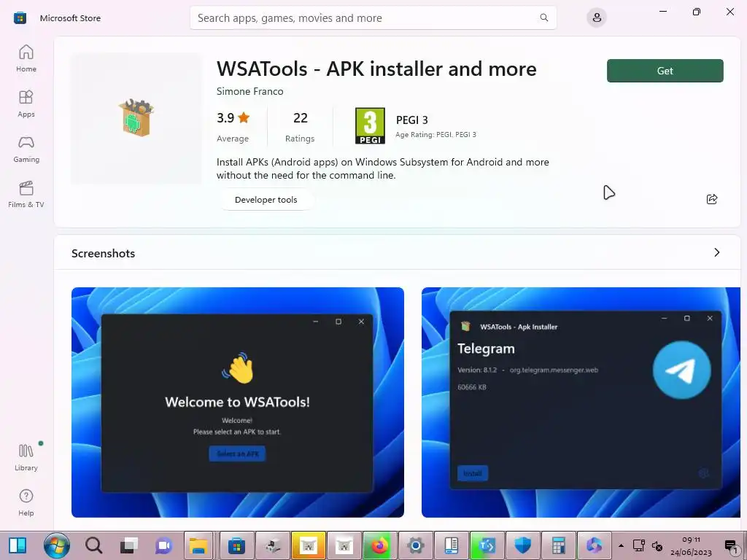Screen dimensions: 747x560
Task: Open Calculator from the taskbar
Action: click(558, 545)
